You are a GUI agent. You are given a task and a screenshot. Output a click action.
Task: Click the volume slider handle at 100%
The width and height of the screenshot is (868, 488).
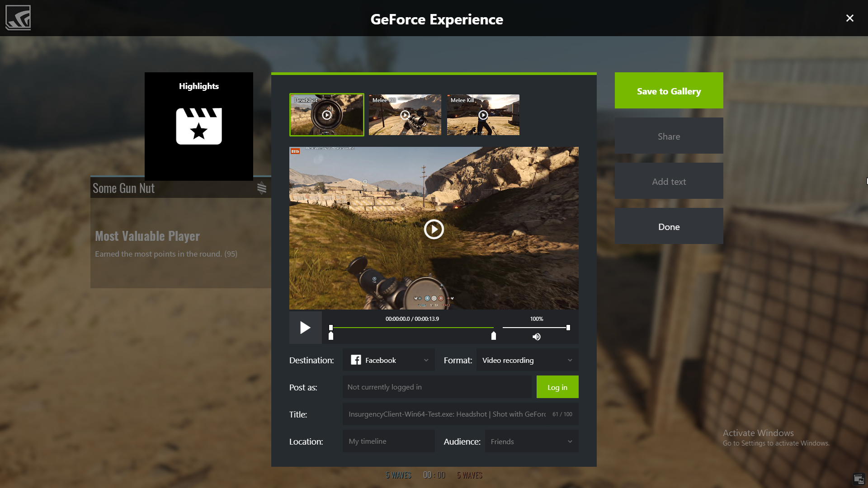tap(568, 328)
